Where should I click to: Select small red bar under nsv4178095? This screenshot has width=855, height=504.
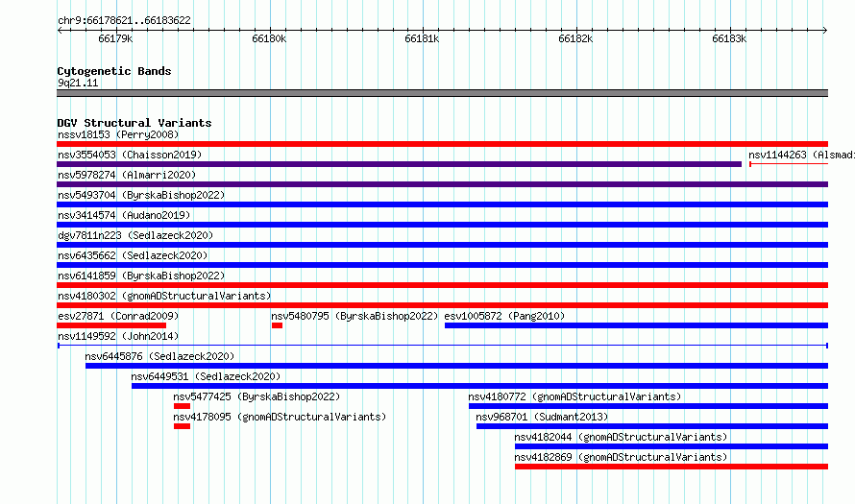[183, 426]
